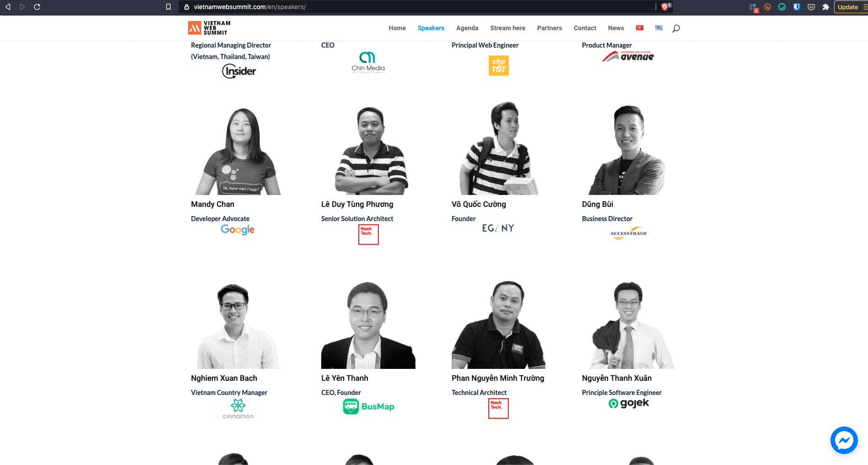Open the Home menu item
The width and height of the screenshot is (868, 465).
[397, 28]
